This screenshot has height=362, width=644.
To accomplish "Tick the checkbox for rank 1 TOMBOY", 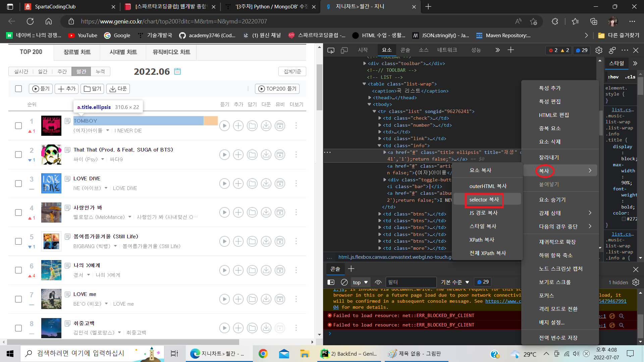I will click(18, 126).
